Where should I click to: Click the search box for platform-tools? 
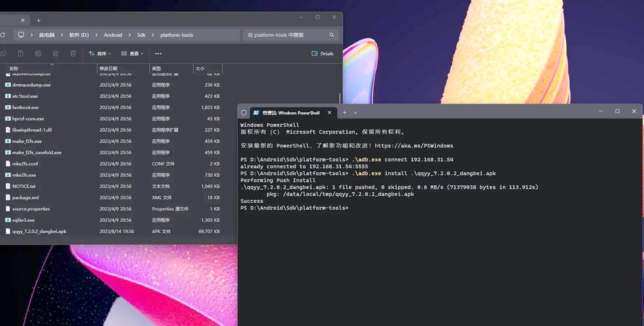[286, 35]
